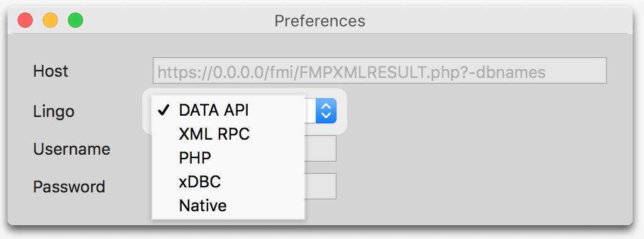The height and width of the screenshot is (239, 644).
Task: Click the Lingo label
Action: pos(54,111)
